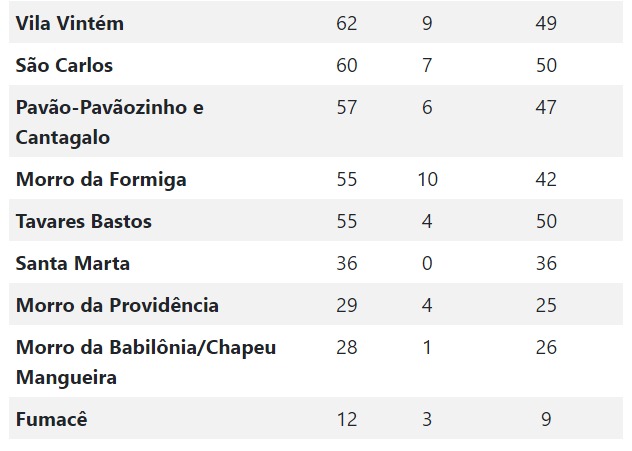Select value 47 in Pavão-Pavãozinho row

(546, 107)
